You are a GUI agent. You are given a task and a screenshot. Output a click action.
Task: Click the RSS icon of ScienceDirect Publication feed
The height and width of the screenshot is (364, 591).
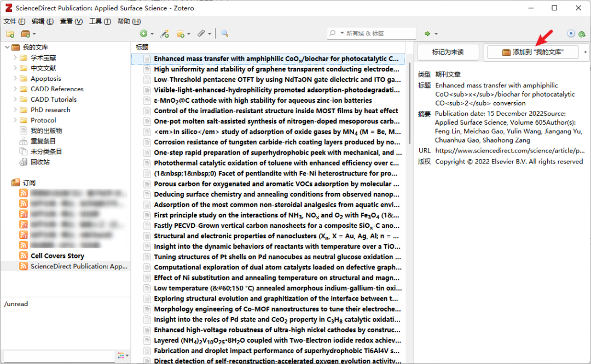point(24,266)
